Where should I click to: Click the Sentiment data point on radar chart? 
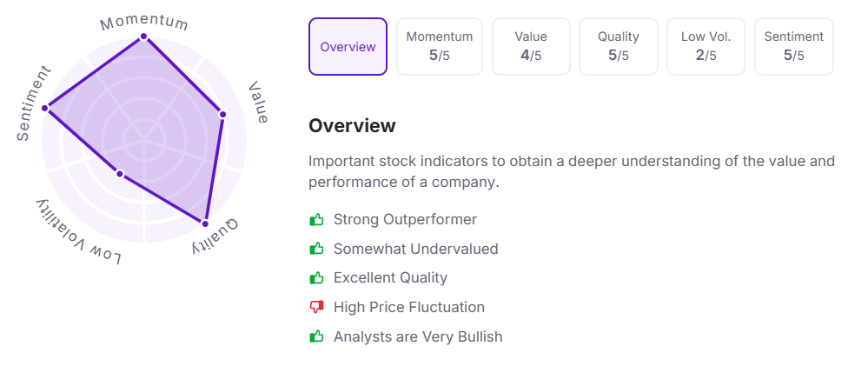[47, 108]
